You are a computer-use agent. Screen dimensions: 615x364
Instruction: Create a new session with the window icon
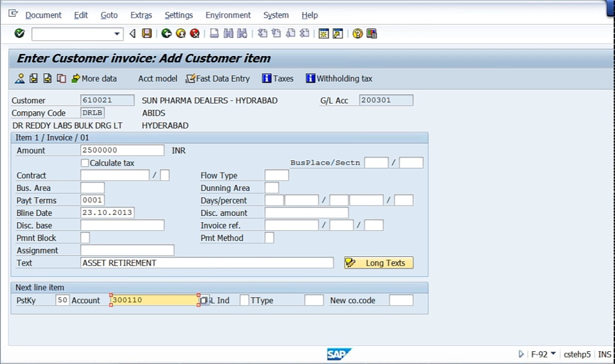click(x=324, y=34)
